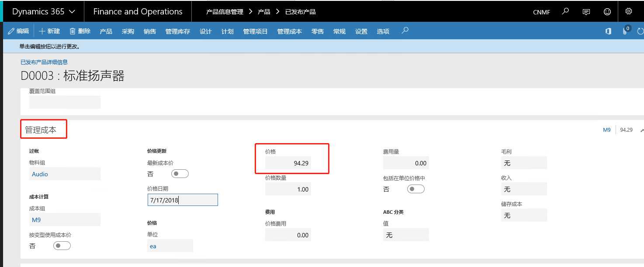
Task: Click the Finance and Operations title
Action: coord(138,12)
